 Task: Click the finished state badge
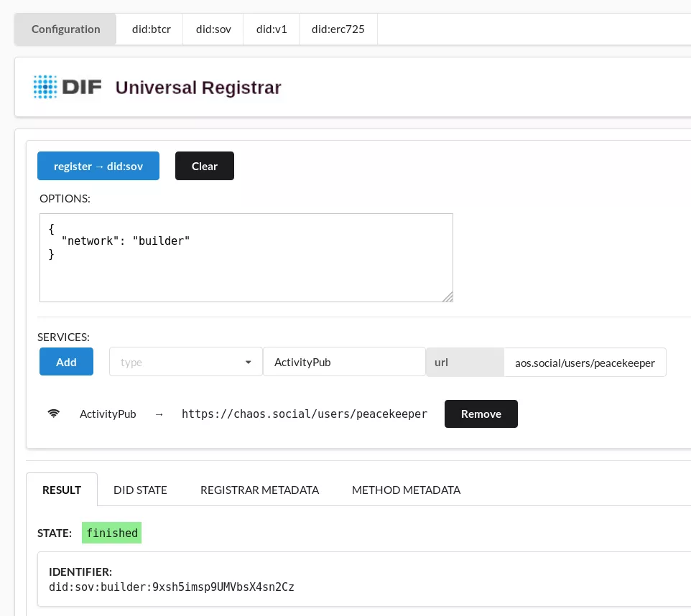[111, 533]
